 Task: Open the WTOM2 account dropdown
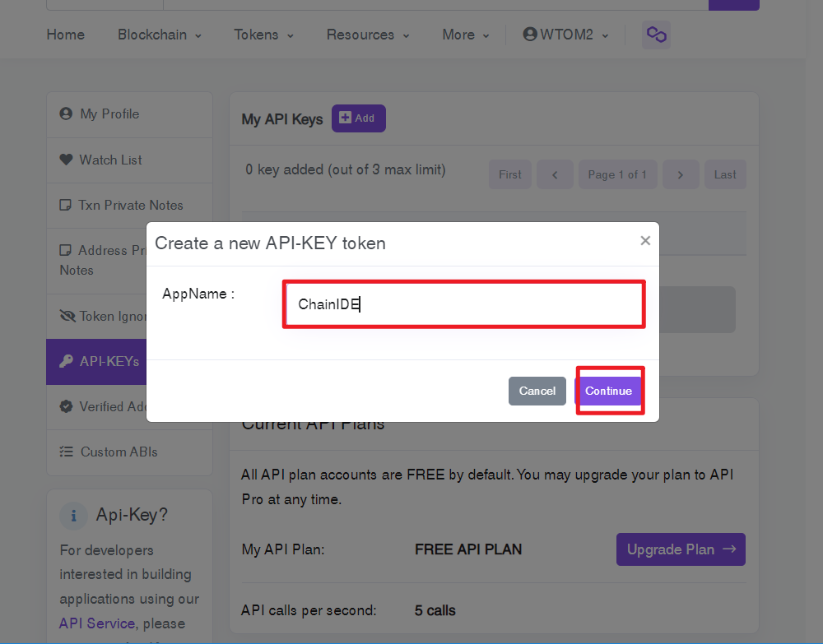point(566,35)
